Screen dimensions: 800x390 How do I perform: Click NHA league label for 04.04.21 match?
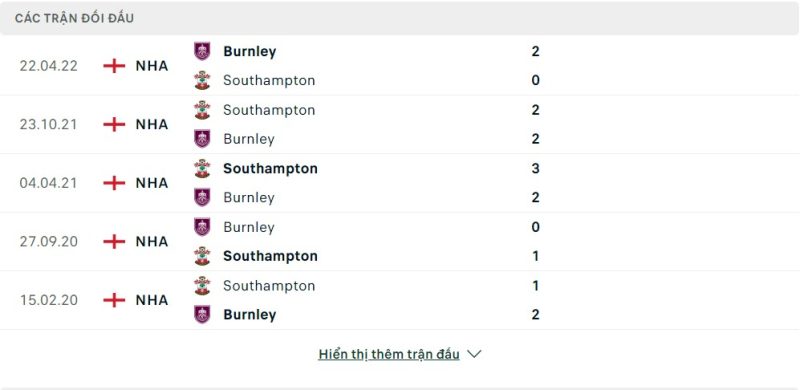click(152, 183)
